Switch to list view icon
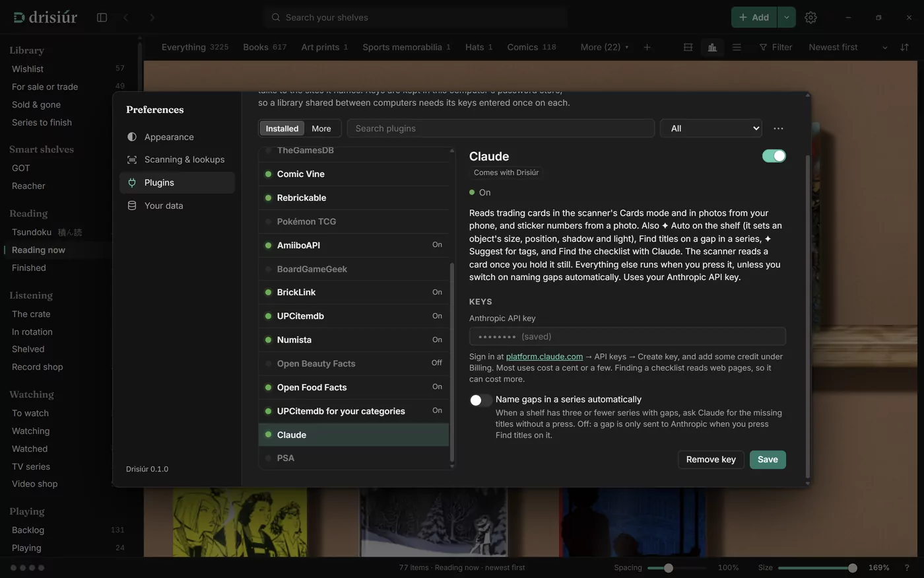924x578 pixels. (x=737, y=47)
